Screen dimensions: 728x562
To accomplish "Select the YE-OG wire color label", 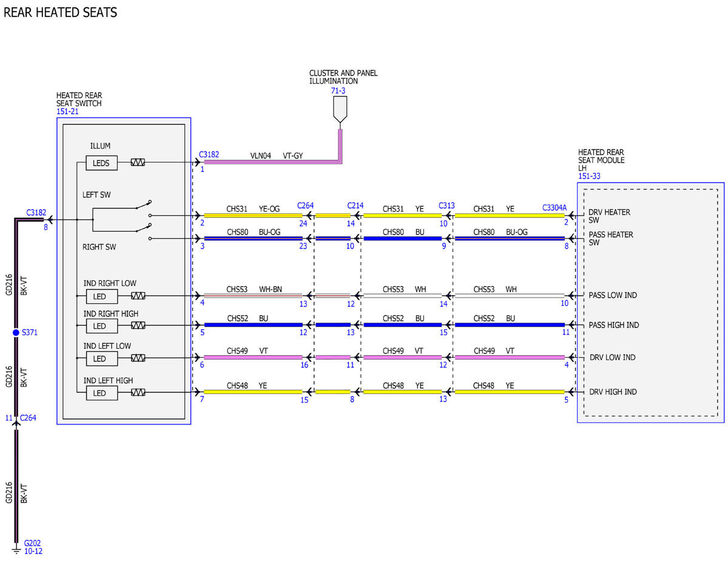I will point(269,209).
